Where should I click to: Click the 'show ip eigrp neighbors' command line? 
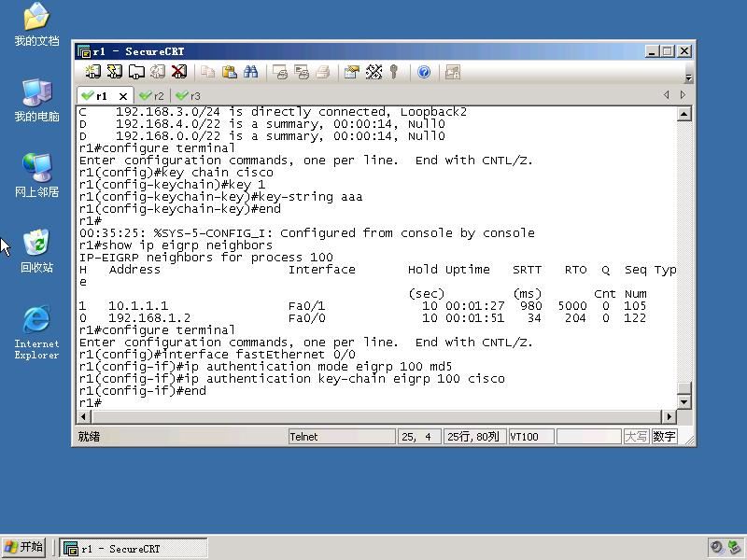pyautogui.click(x=176, y=245)
